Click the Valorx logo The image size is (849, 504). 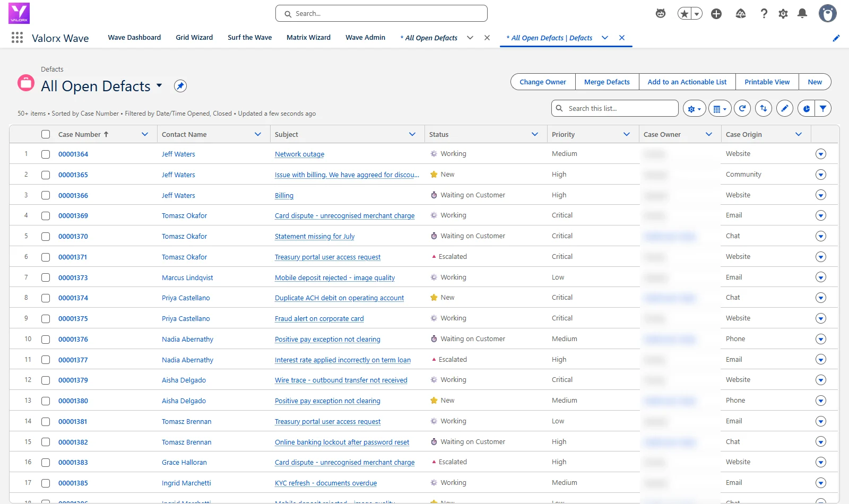(19, 13)
